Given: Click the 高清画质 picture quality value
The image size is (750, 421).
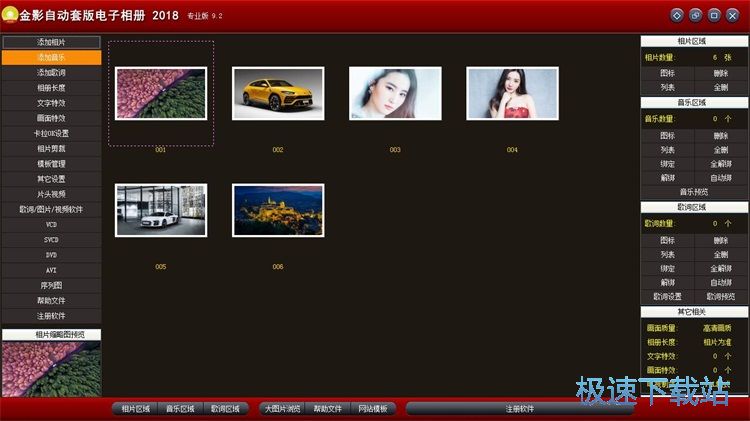Looking at the screenshot, I should tap(717, 328).
